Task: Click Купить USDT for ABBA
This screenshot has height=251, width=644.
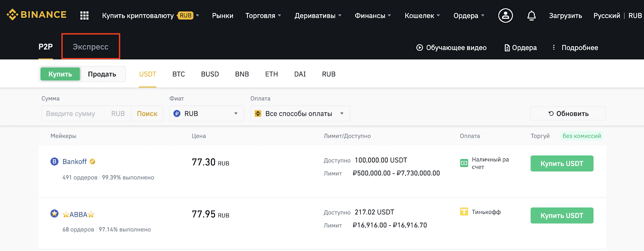Action: [562, 216]
